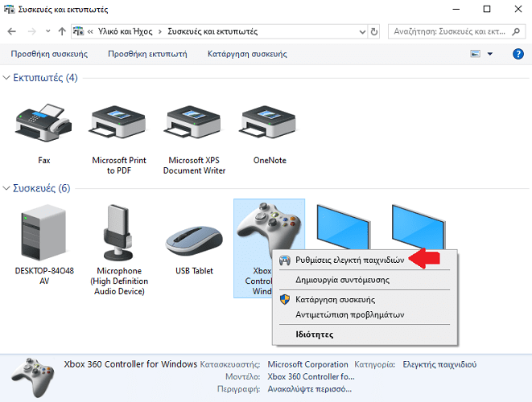Select the first blue monitor device
The image size is (532, 402).
tap(343, 227)
